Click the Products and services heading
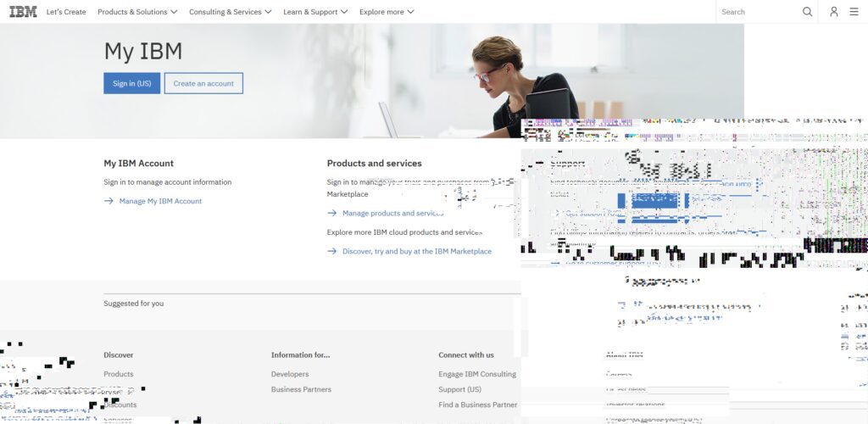 [374, 164]
